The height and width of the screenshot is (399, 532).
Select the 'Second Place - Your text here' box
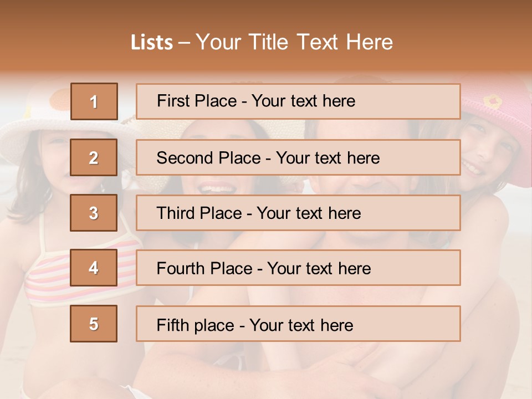coord(298,157)
